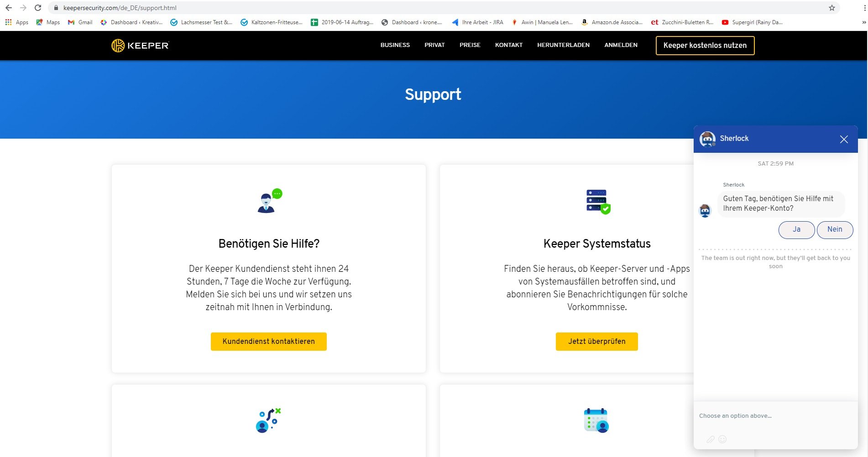Open the Chrome three-dot menu
The width and height of the screenshot is (868, 457).
[x=865, y=8]
